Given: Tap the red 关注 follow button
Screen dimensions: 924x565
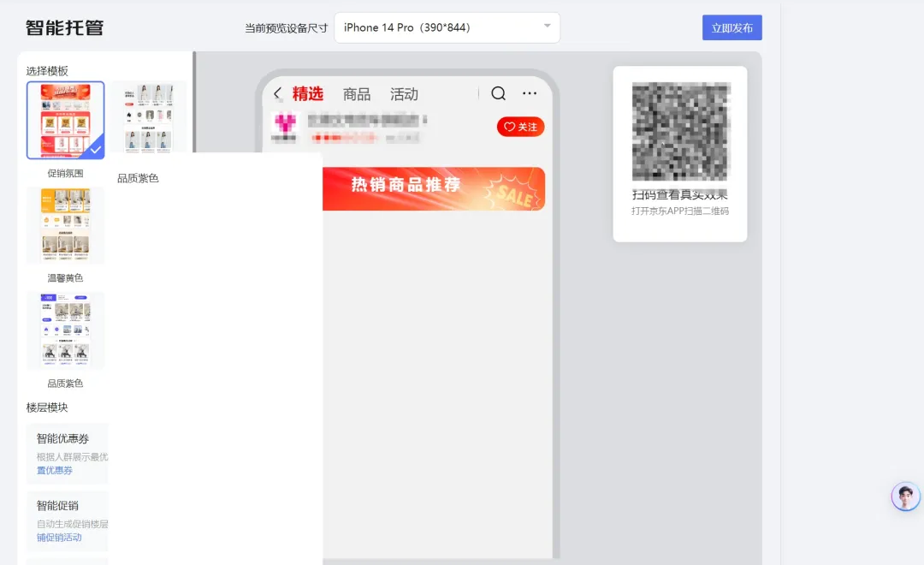Looking at the screenshot, I should [520, 127].
